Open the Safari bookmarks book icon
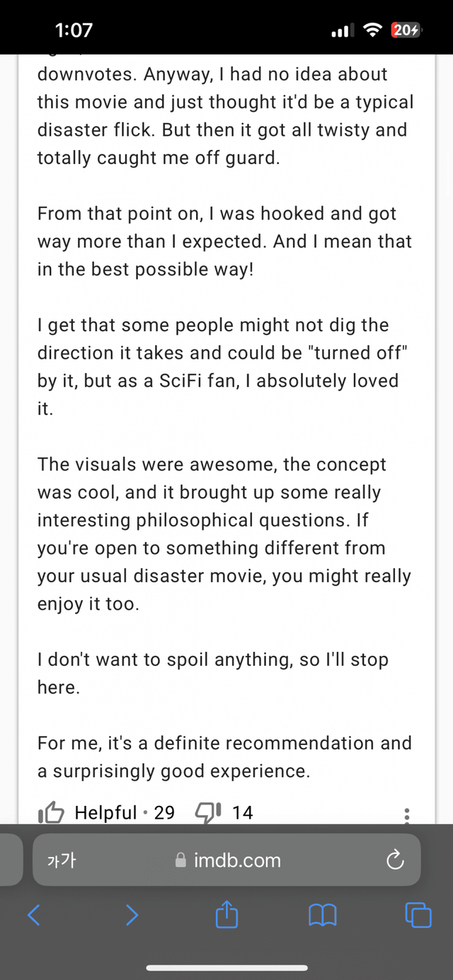The height and width of the screenshot is (980, 453). [323, 916]
